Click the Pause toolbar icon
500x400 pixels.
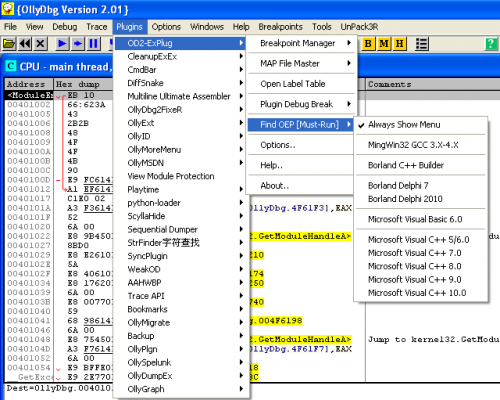[x=93, y=44]
